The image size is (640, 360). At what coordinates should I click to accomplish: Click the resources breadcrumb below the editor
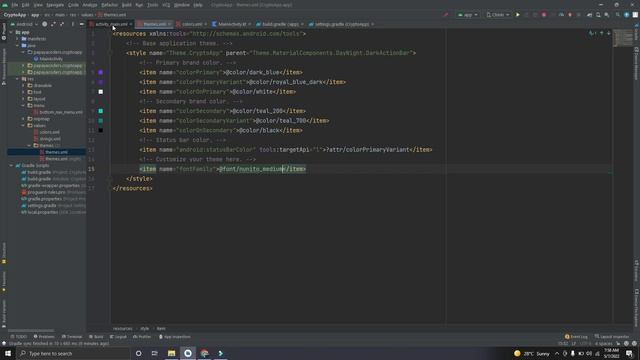122,328
